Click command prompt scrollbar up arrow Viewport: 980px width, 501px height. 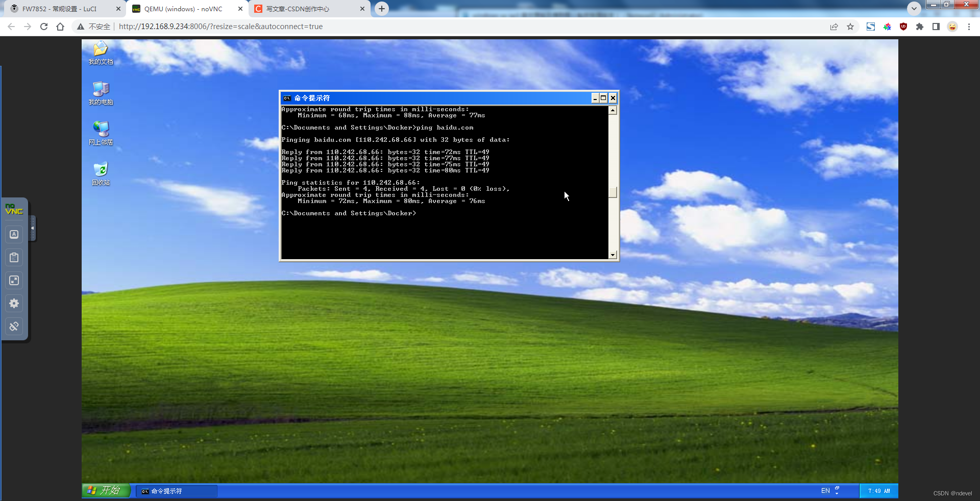tap(613, 110)
